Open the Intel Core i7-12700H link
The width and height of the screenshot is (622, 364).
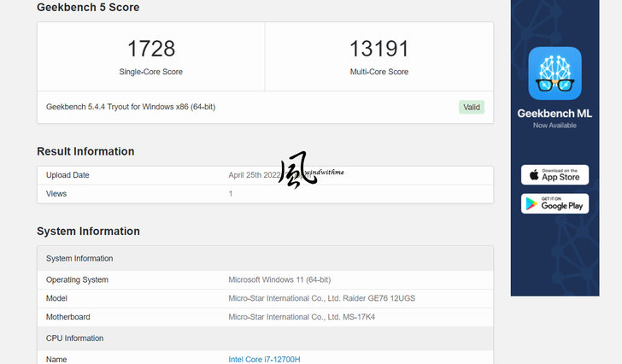[x=264, y=359]
